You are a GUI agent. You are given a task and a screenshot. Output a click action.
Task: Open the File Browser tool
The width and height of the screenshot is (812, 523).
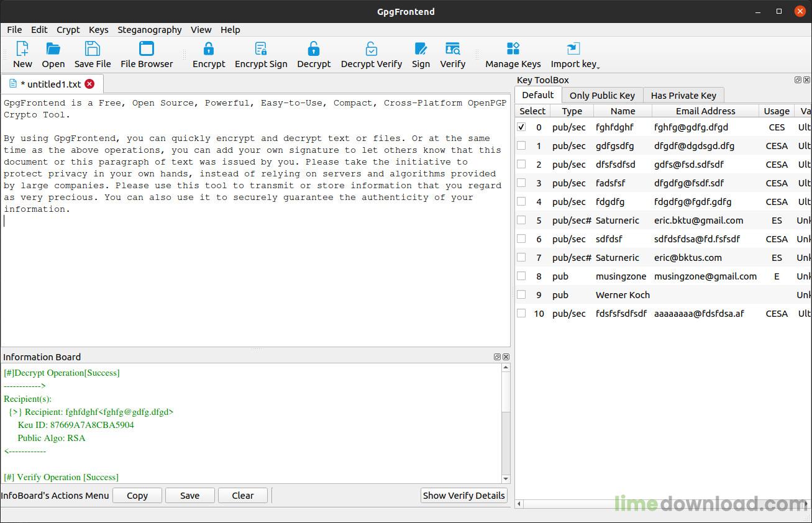(147, 55)
